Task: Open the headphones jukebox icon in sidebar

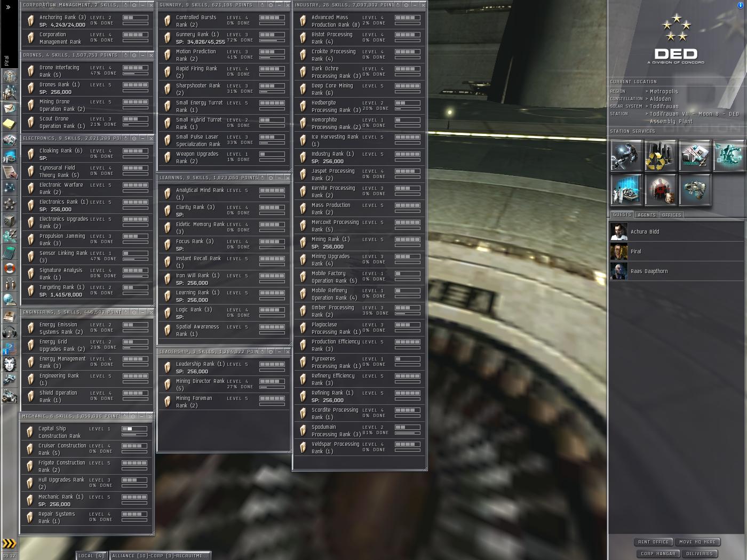Action: pyautogui.click(x=10, y=332)
